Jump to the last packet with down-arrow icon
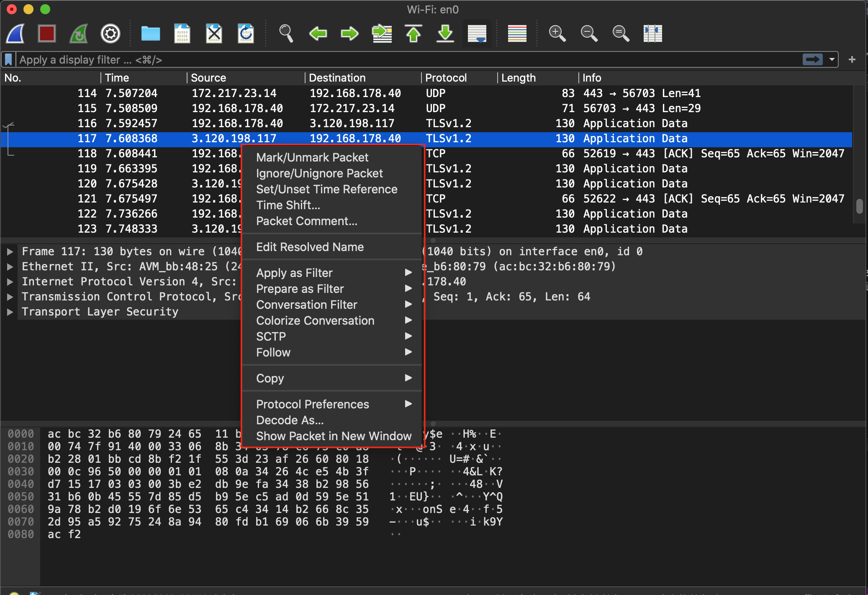This screenshot has width=868, height=595. coord(445,33)
